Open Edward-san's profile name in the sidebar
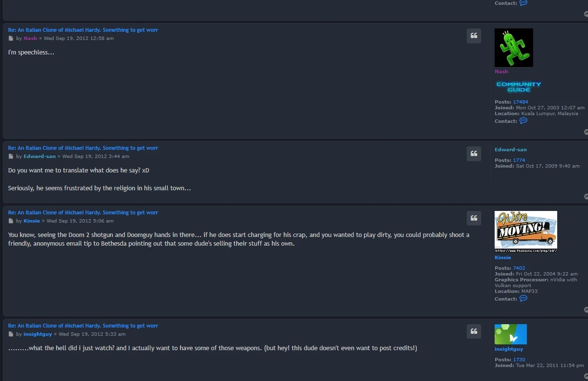Viewport: 588px width, 381px height. click(x=511, y=150)
